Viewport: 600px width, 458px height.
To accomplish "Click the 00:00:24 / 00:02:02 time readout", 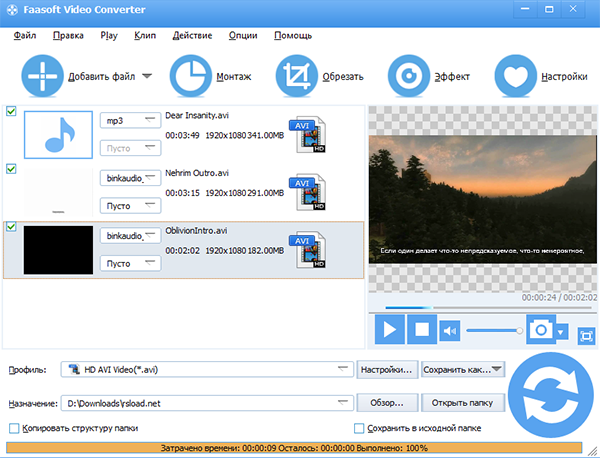I will click(x=559, y=297).
